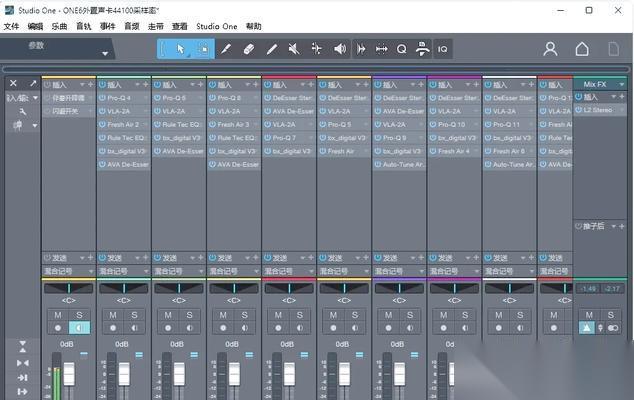Close the mixer with the X icon

click(x=13, y=83)
